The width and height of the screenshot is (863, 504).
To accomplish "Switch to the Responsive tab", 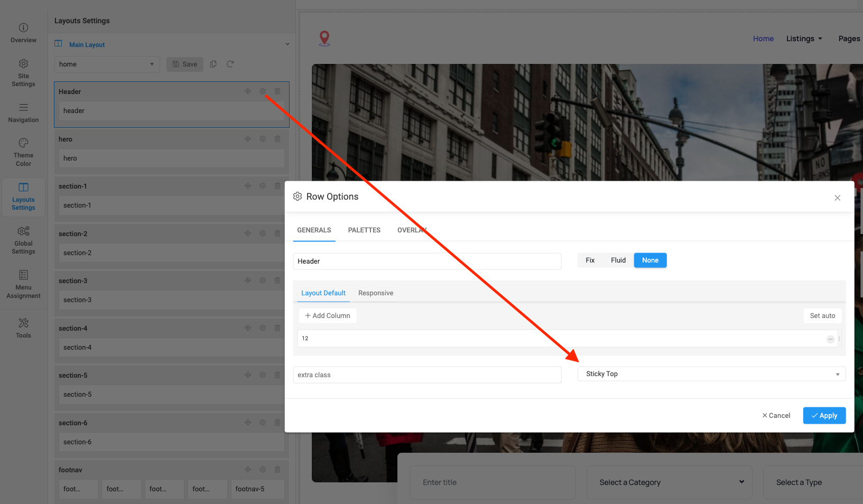I will point(375,293).
